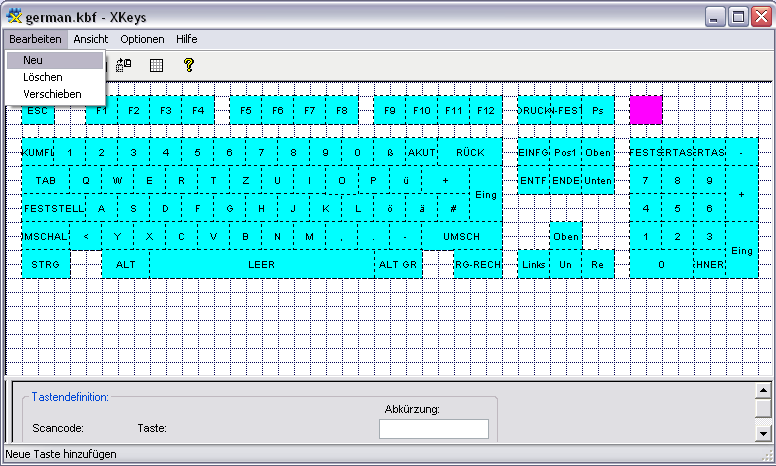
Task: Click status bar text Neue Taste hinzufügen
Action: point(61,454)
